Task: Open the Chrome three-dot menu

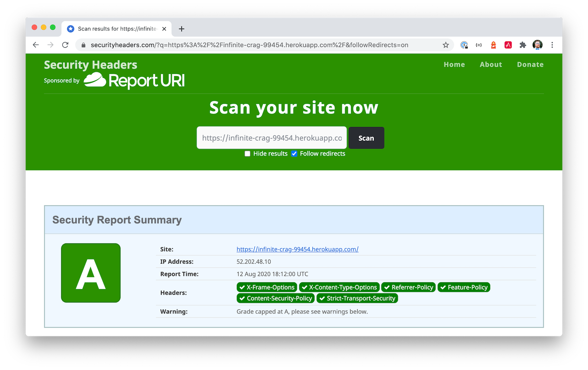Action: pos(552,45)
